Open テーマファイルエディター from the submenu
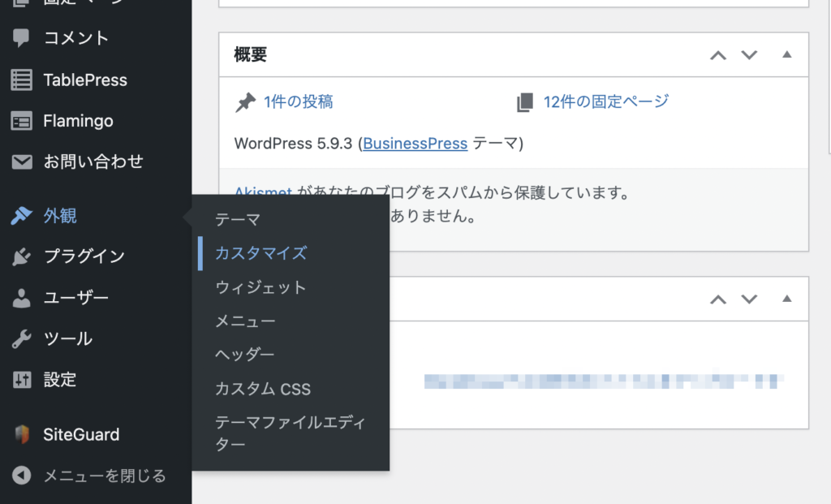 290,433
